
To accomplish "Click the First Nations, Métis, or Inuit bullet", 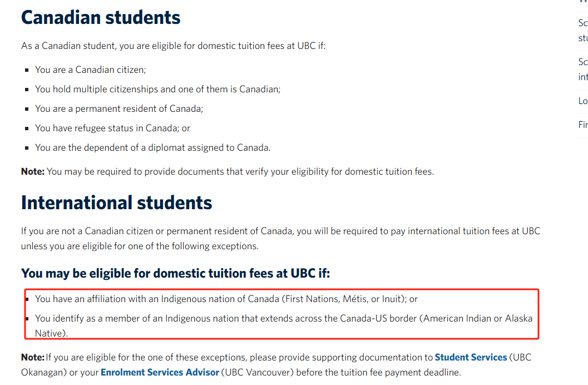I will [226, 299].
